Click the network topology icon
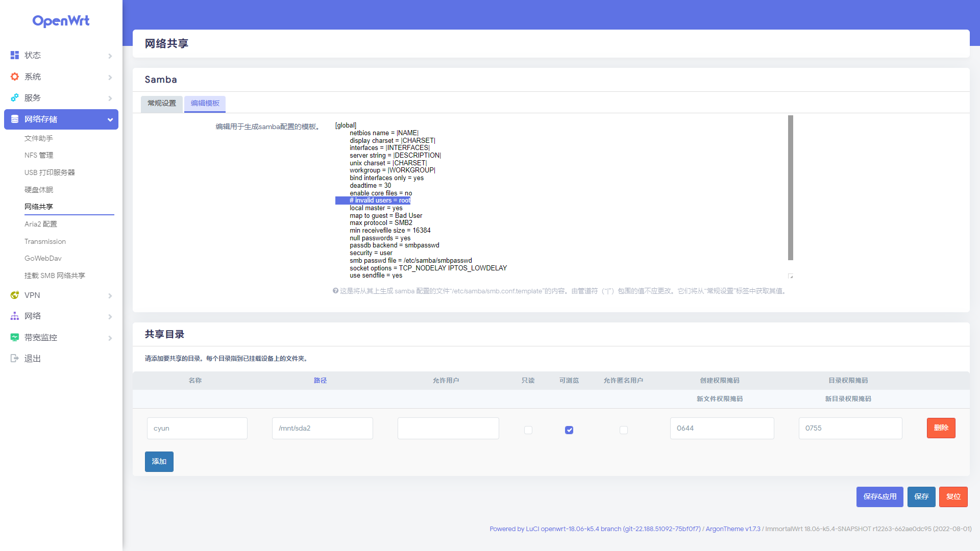The image size is (980, 551). pyautogui.click(x=15, y=316)
